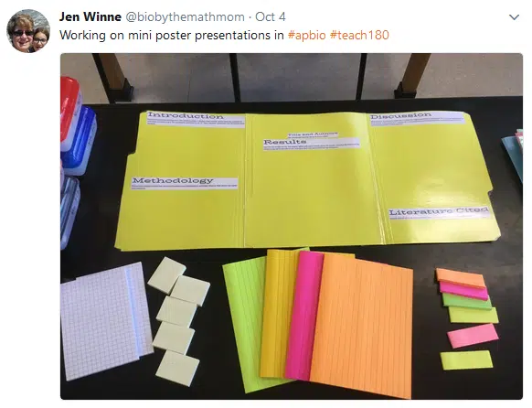Click the lime green index card
The width and height of the screenshot is (532, 408).
[x=243, y=326]
